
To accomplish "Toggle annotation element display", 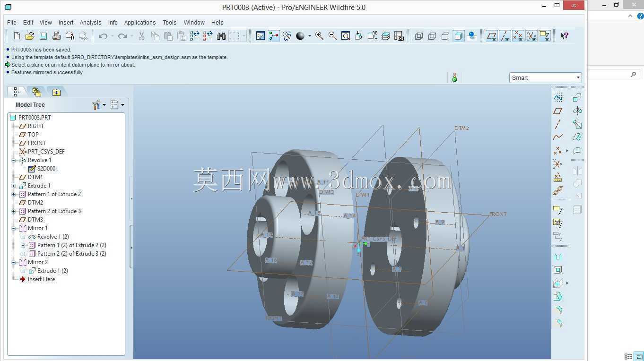I will click(x=545, y=36).
